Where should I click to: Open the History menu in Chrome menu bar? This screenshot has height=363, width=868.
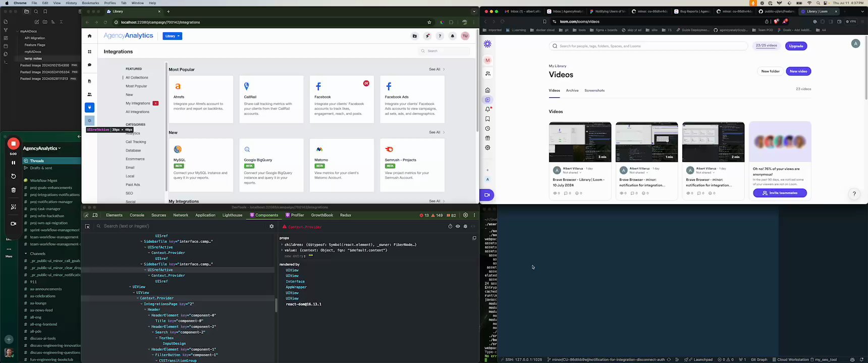pyautogui.click(x=71, y=3)
